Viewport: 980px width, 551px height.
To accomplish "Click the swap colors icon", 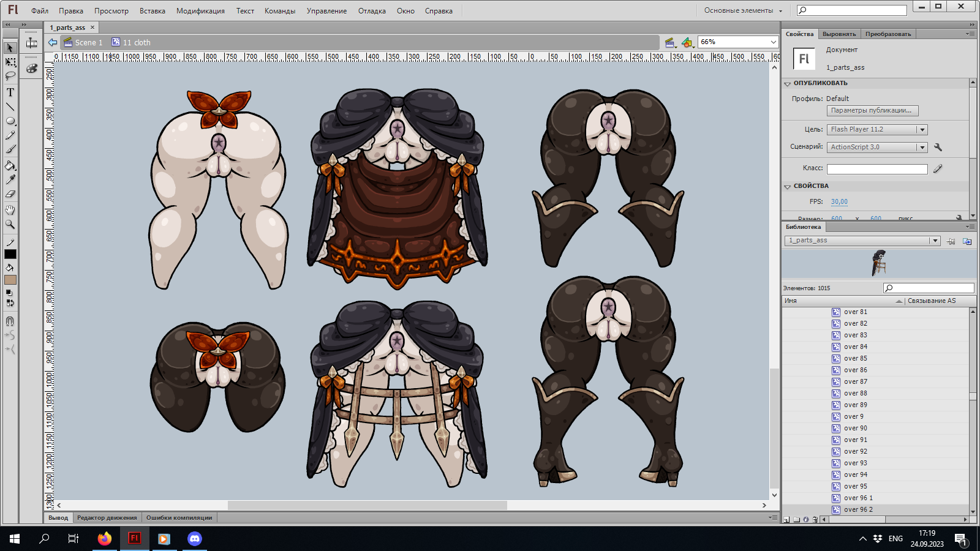I will pos(9,302).
